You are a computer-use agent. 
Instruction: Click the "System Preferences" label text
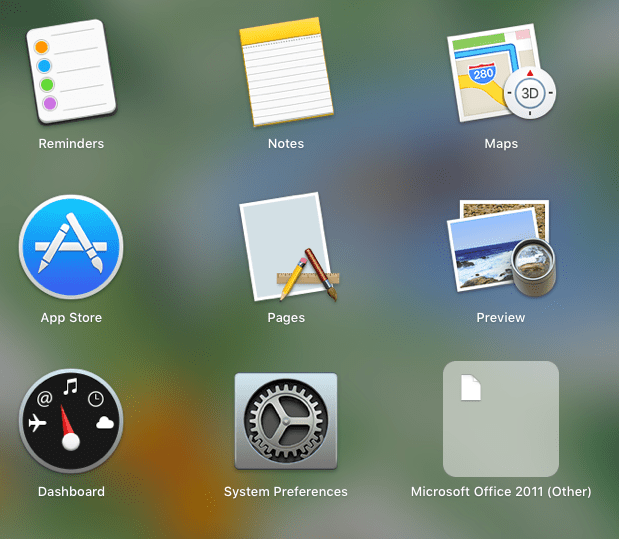(286, 492)
